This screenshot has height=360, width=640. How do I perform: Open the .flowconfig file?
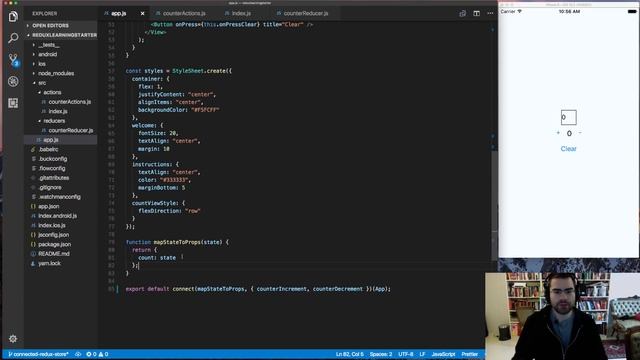click(x=51, y=168)
